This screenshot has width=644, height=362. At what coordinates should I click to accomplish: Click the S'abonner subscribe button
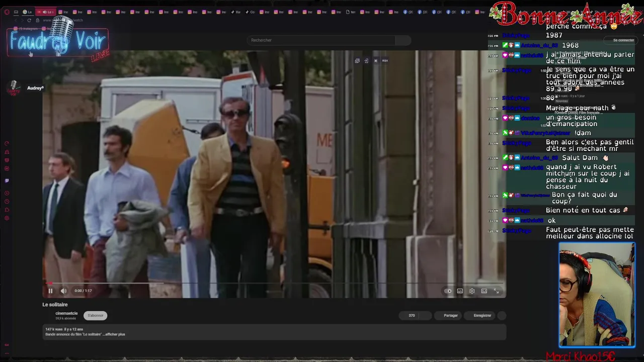click(96, 315)
